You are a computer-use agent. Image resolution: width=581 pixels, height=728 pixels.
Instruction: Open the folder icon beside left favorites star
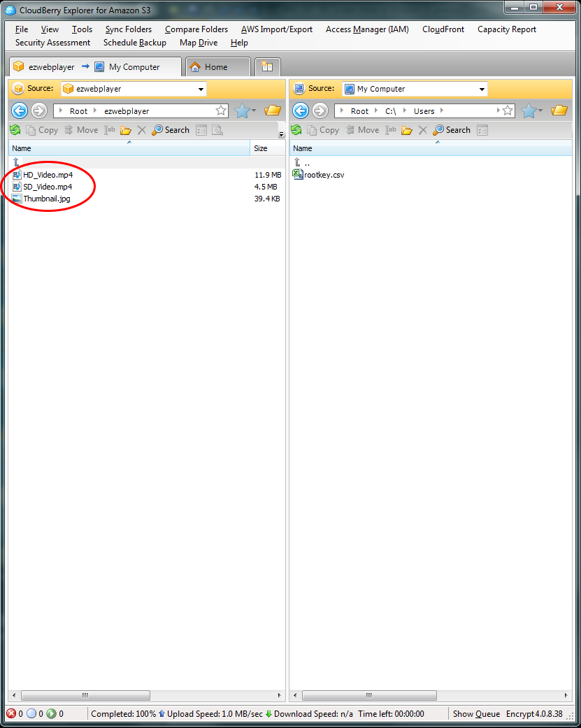tap(272, 110)
